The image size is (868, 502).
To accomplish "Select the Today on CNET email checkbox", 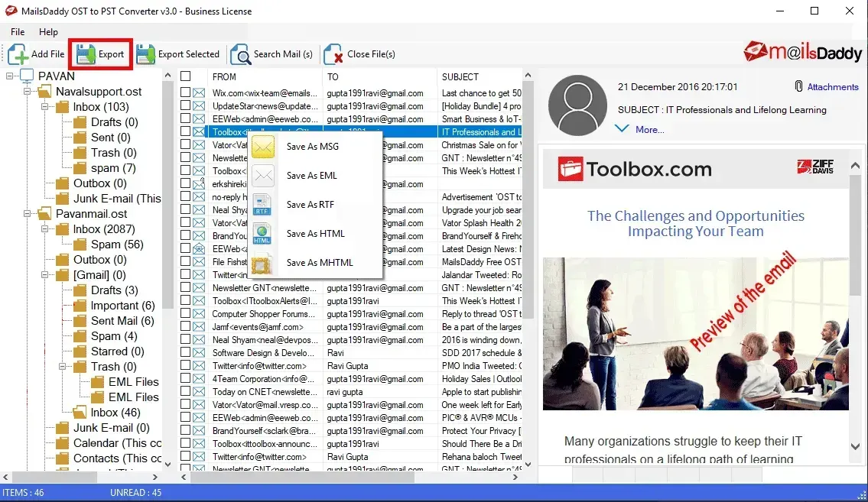I will coord(185,391).
